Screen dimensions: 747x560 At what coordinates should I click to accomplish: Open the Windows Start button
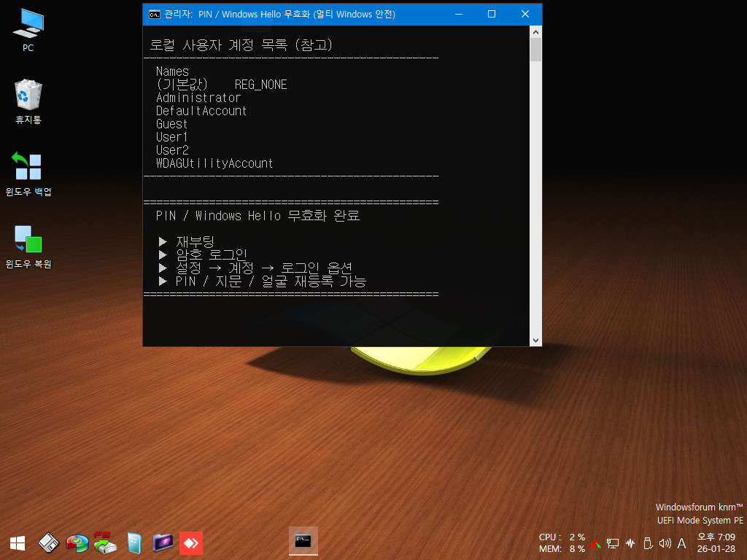[18, 543]
